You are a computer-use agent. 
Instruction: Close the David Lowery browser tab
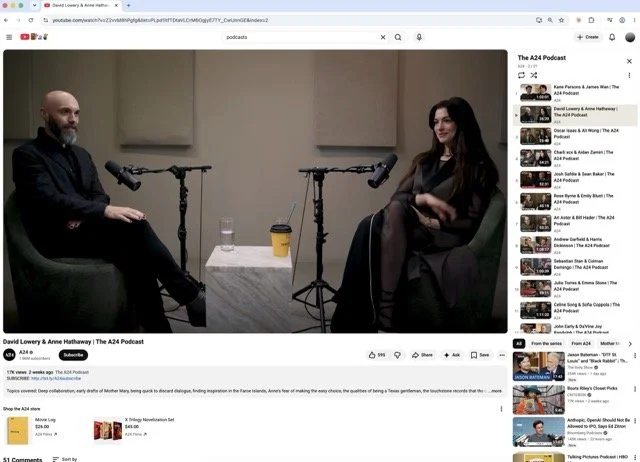pyautogui.click(x=116, y=5)
